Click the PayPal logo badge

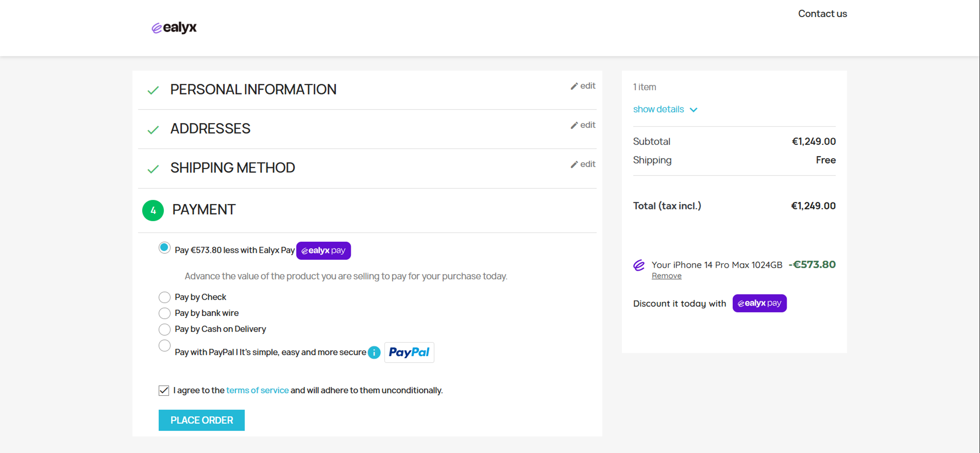click(x=409, y=352)
